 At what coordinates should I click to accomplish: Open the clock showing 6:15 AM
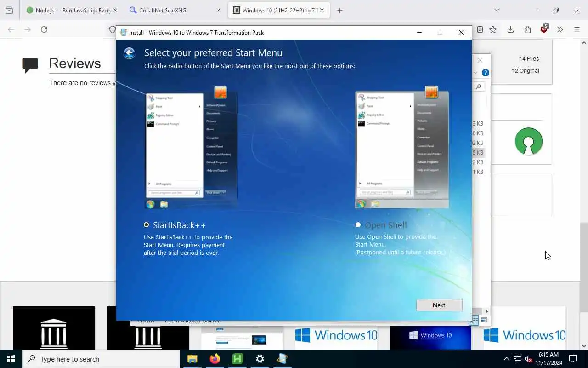click(548, 359)
